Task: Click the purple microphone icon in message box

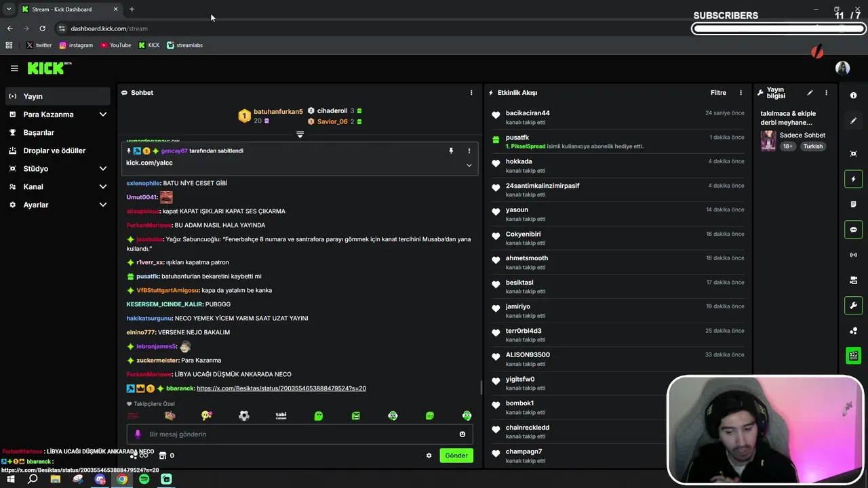Action: click(138, 434)
